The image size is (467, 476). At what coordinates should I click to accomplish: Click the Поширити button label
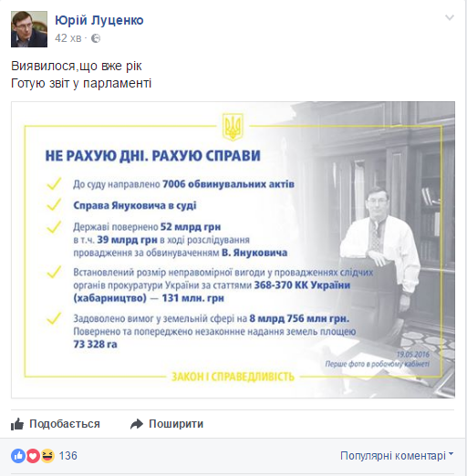click(176, 424)
